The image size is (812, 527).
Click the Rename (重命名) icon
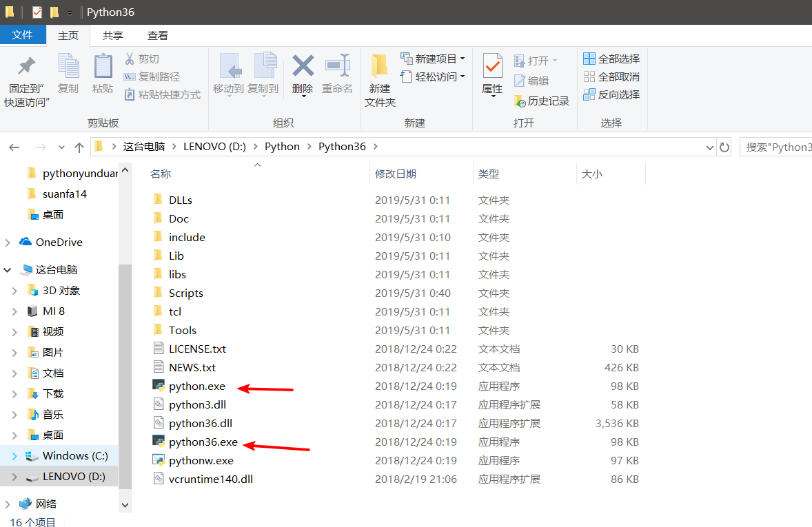tap(337, 68)
